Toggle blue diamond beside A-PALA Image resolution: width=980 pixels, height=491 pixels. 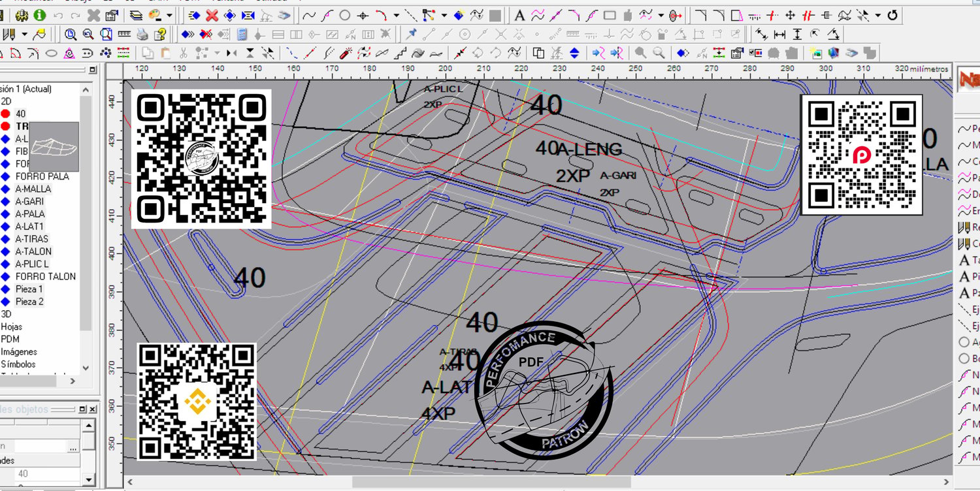click(6, 214)
